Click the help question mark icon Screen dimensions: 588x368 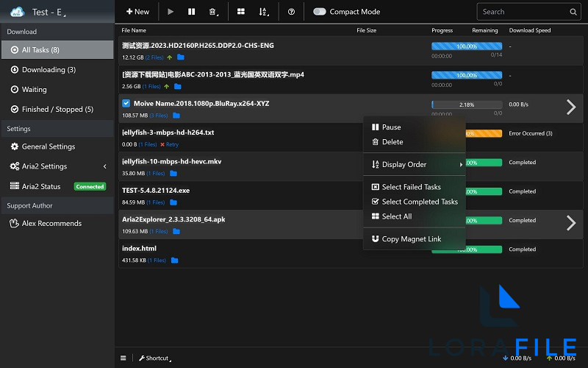291,12
